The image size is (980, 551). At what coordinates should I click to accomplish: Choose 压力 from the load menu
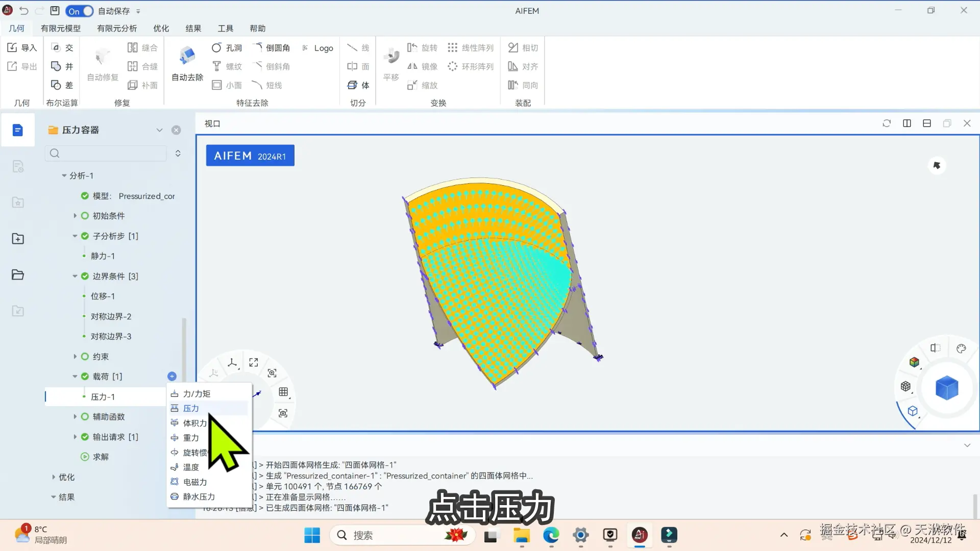tap(191, 408)
